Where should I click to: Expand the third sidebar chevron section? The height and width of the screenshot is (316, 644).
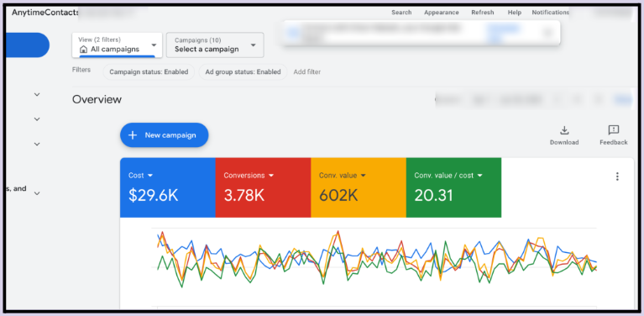coord(37,144)
